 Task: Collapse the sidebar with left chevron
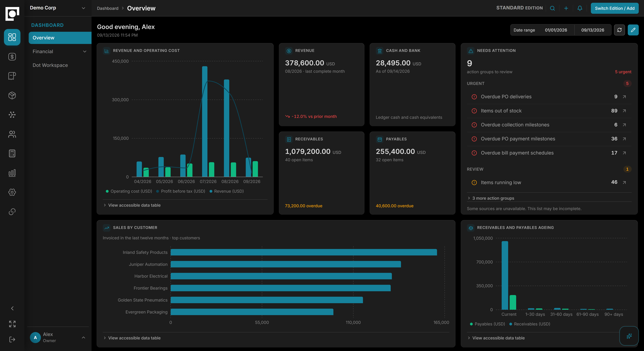(x=12, y=308)
